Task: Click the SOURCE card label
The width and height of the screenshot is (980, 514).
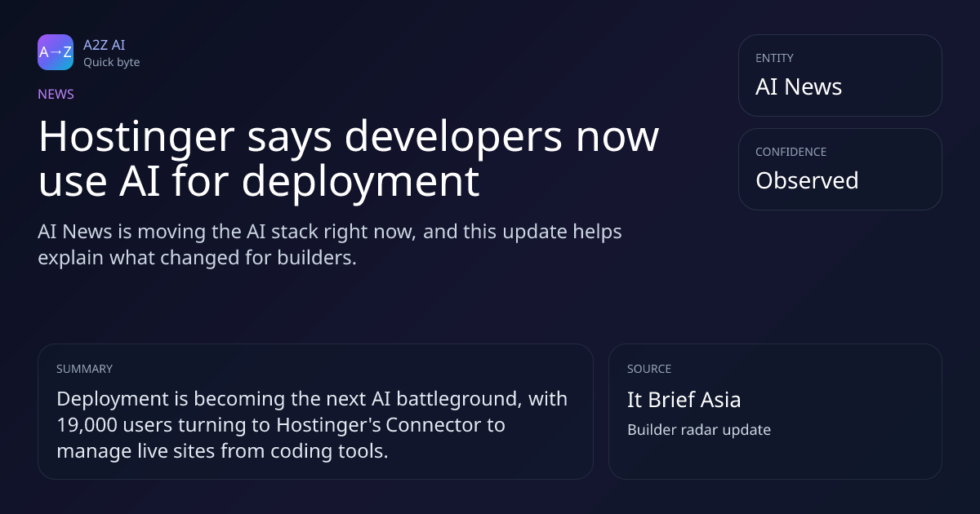Action: tap(649, 369)
